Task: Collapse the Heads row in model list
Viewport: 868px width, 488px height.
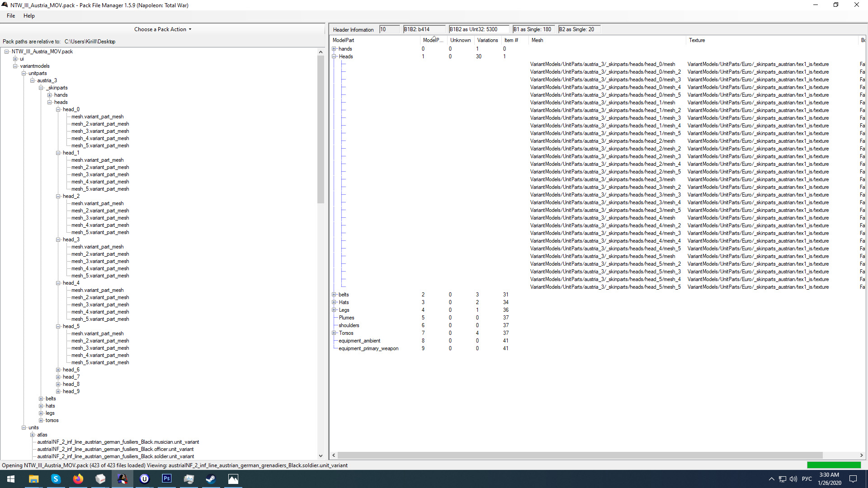Action: [334, 56]
